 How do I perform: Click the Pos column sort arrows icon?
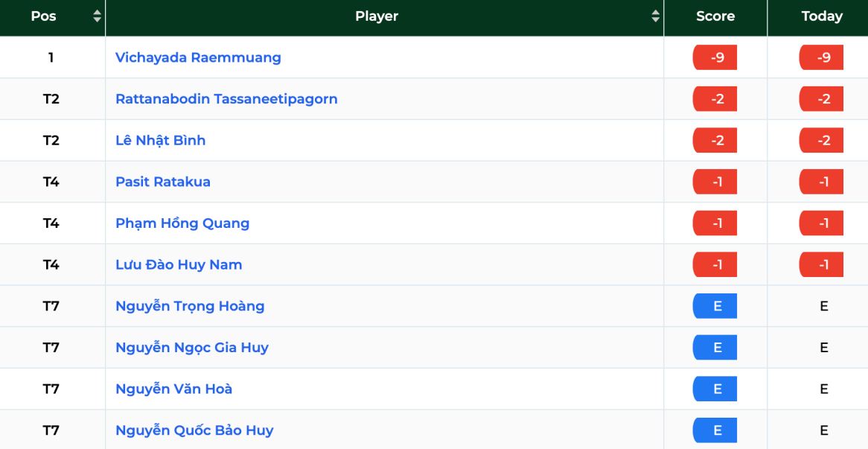click(97, 16)
